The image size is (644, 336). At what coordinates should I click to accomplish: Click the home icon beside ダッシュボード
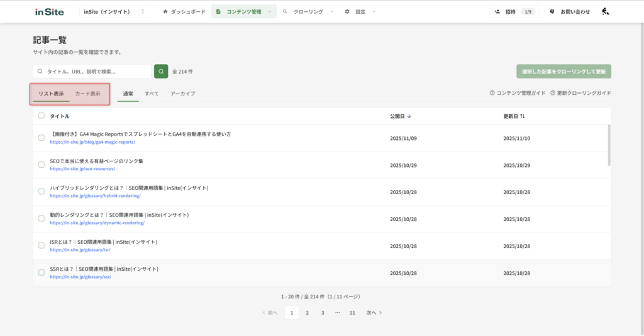click(165, 11)
